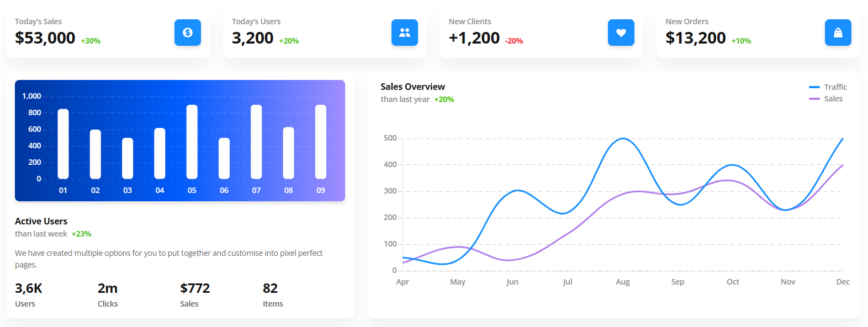Click the -20% New Clients change indicator

click(514, 41)
